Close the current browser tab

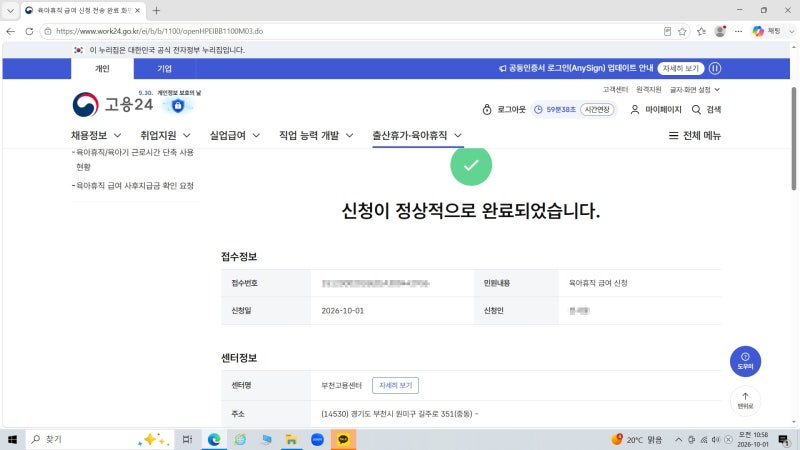click(137, 10)
